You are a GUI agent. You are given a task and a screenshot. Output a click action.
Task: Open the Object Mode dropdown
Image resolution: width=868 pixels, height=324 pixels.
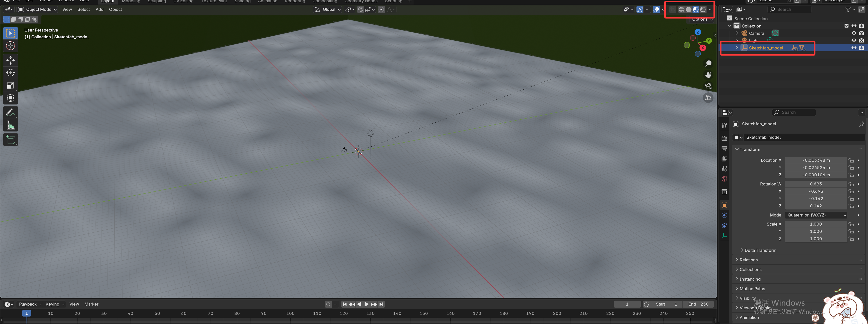[38, 9]
